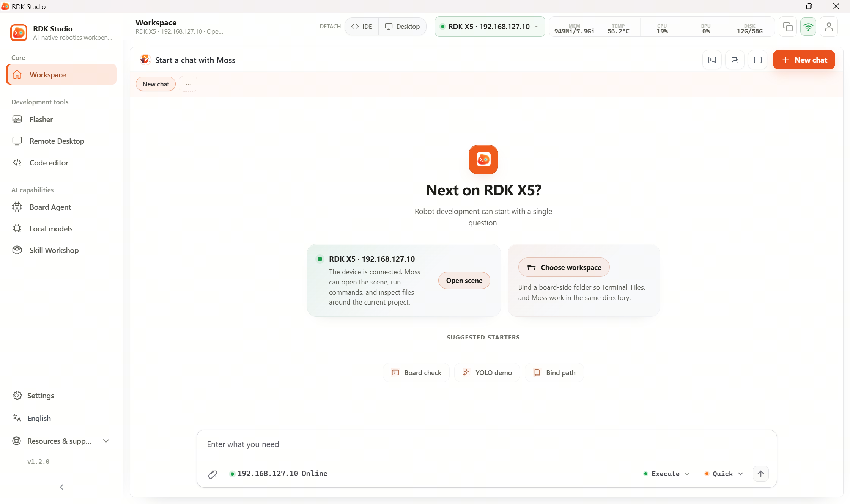Screen dimensions: 850x504
Task: Click Open scene button
Action: tap(464, 281)
